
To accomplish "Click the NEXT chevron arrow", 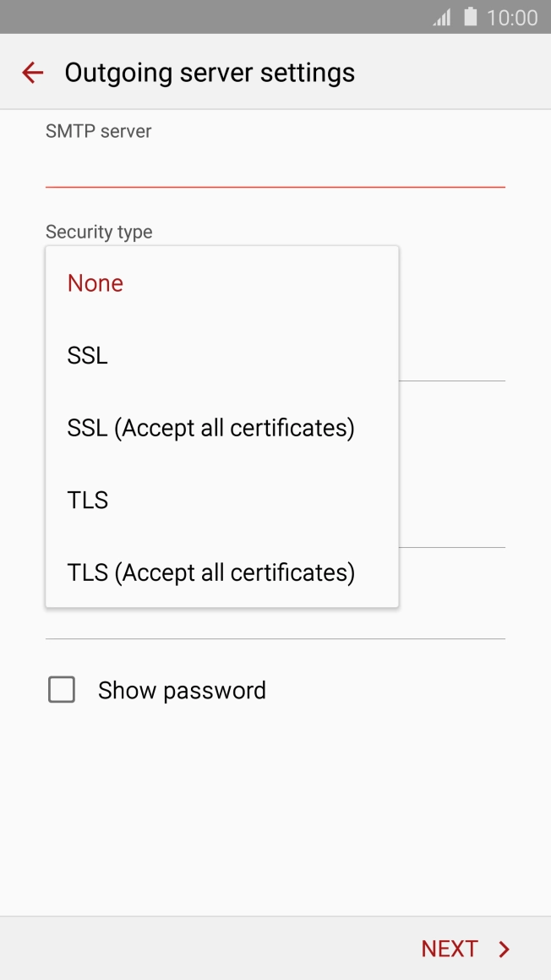I will (x=504, y=949).
